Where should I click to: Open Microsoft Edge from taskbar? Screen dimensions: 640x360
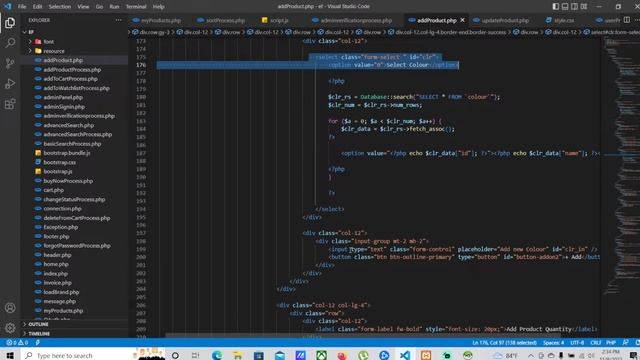pos(217,355)
